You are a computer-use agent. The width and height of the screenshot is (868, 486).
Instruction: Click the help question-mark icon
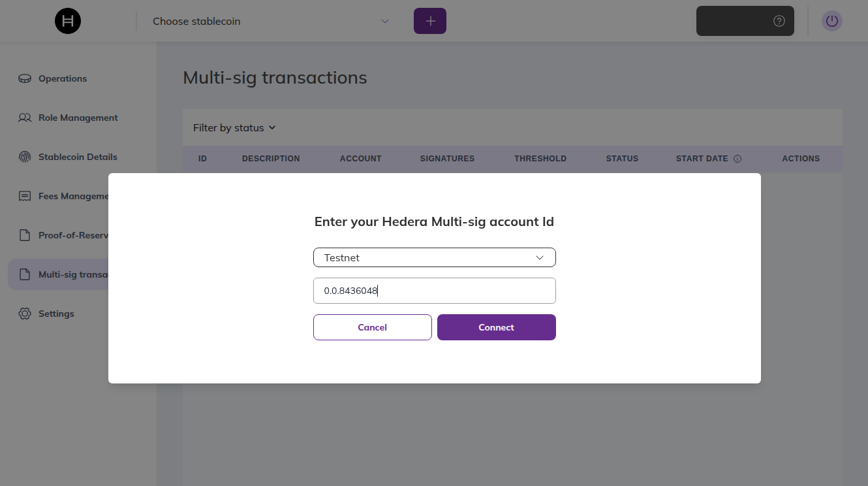779,20
